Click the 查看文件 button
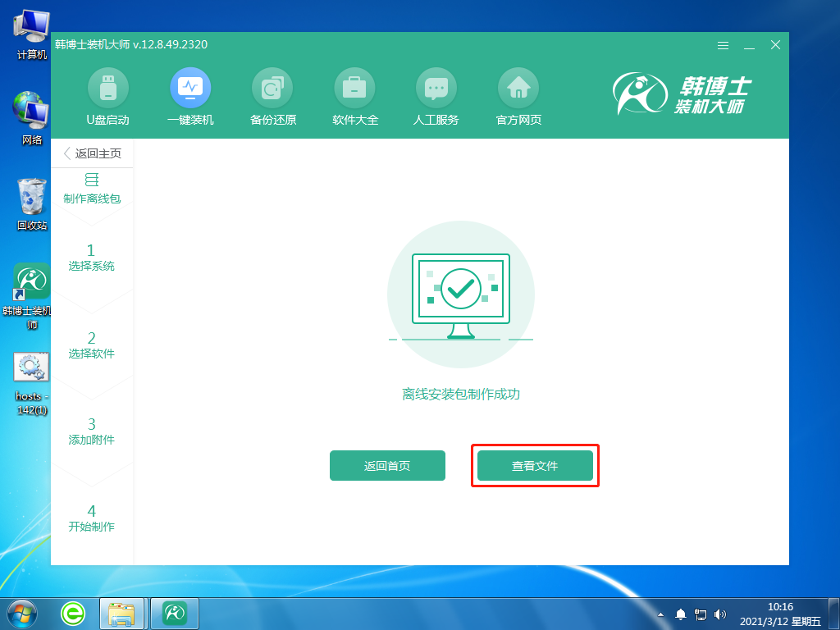Image resolution: width=840 pixels, height=630 pixels. pyautogui.click(x=535, y=466)
